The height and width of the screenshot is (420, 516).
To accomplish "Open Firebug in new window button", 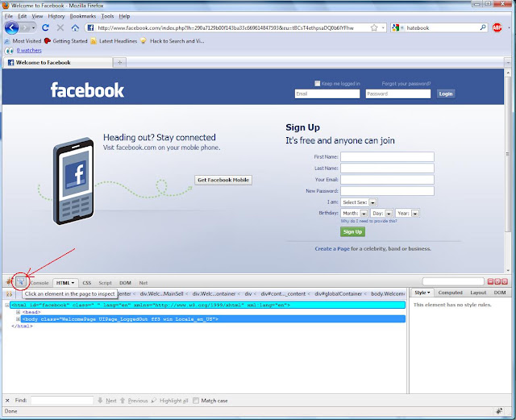I will point(497,281).
